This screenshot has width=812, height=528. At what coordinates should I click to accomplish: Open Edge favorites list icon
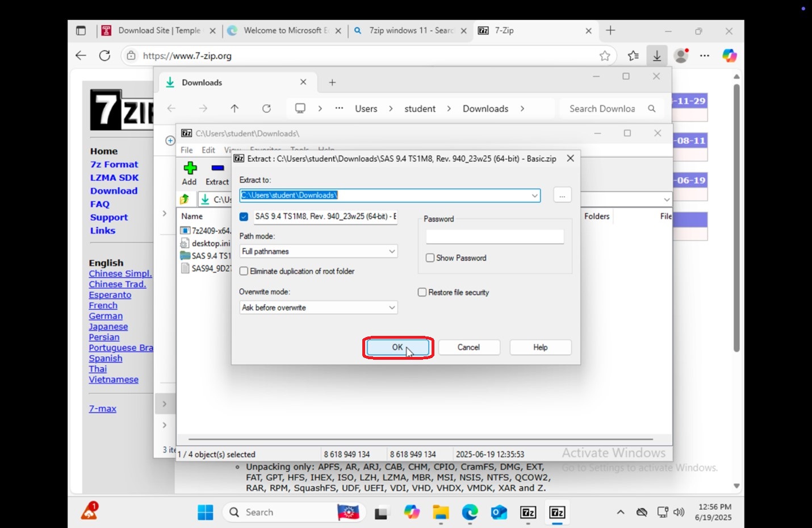pos(633,56)
